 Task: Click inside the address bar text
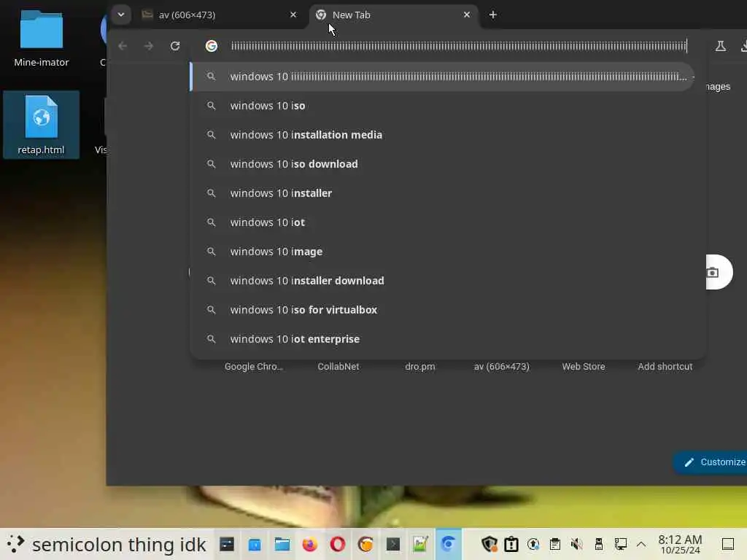(459, 46)
